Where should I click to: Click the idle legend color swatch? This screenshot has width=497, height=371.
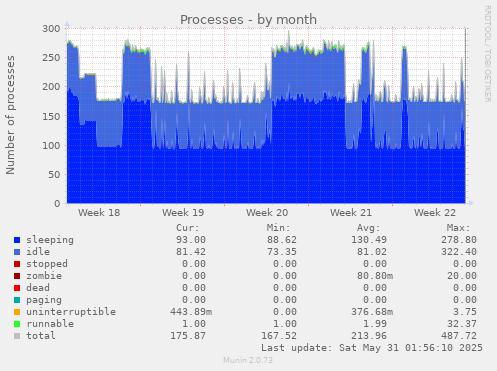[17, 252]
